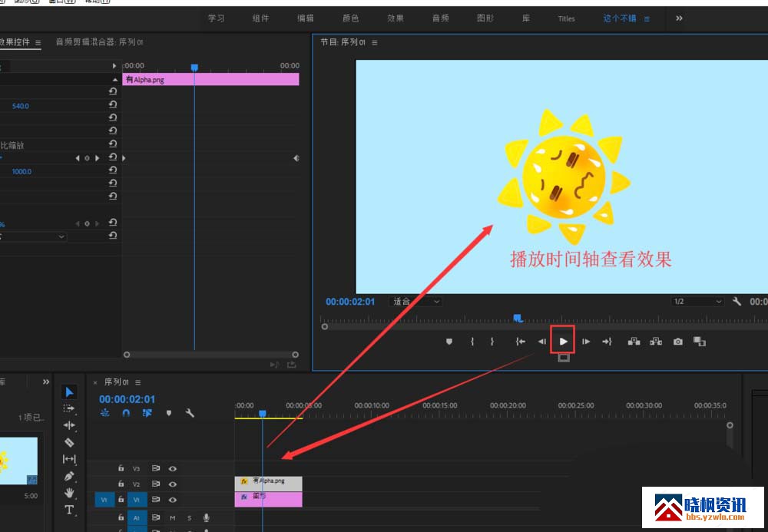Lock the V3 track
Screen dimensions: 768x532
121,468
